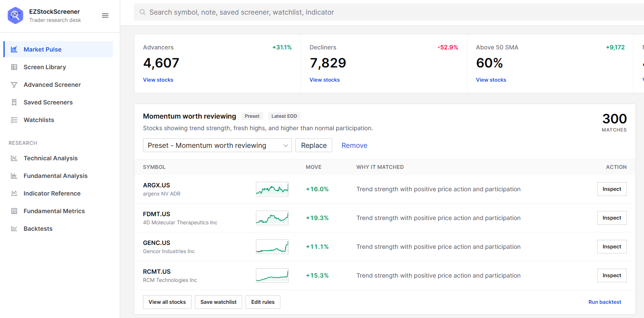
Task: Open the preset screener dropdown
Action: (217, 145)
